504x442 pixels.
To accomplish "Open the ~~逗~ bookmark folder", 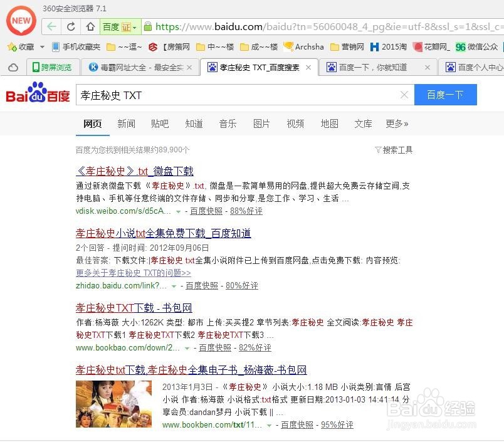I will click(124, 47).
